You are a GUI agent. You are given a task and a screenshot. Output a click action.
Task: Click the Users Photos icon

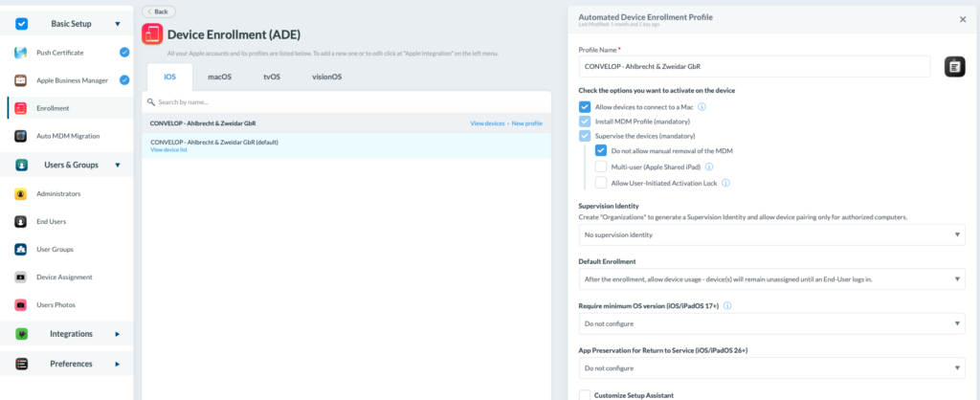[x=20, y=305]
